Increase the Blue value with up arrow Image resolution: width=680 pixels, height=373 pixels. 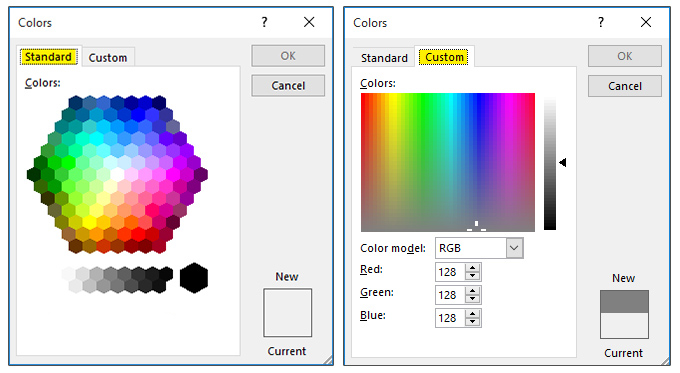click(x=472, y=314)
